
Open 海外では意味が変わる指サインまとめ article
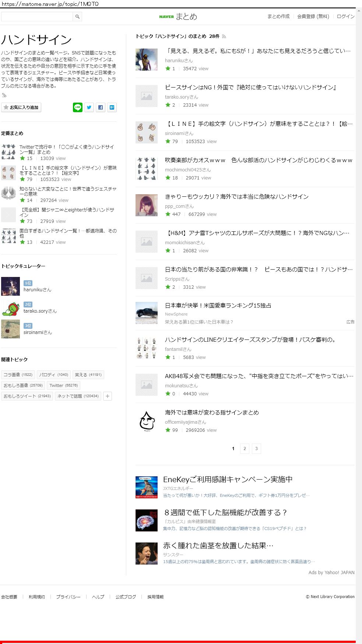click(x=212, y=413)
